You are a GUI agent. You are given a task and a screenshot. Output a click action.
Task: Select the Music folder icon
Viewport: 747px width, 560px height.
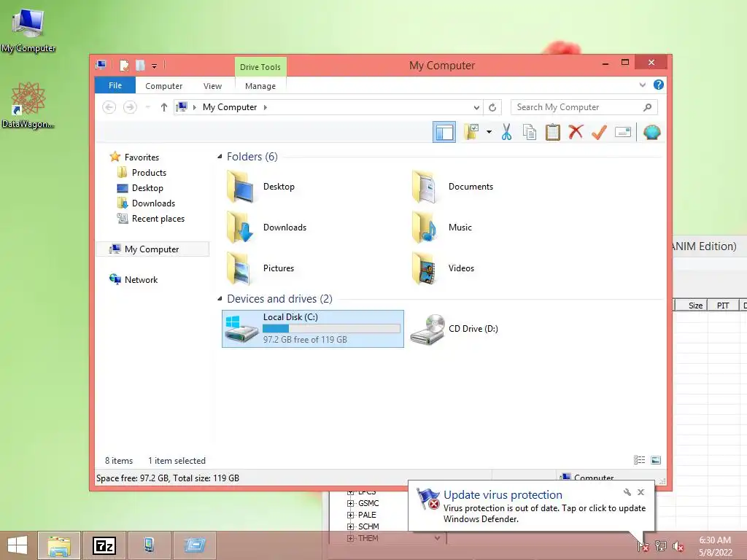tap(425, 227)
